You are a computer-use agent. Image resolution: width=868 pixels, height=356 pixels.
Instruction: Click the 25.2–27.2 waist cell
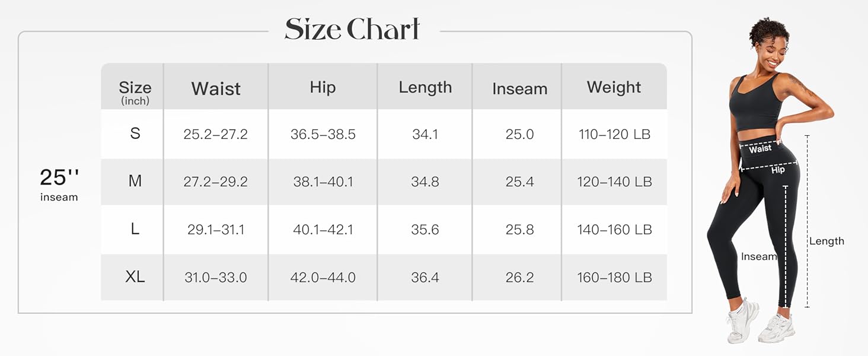pos(215,135)
